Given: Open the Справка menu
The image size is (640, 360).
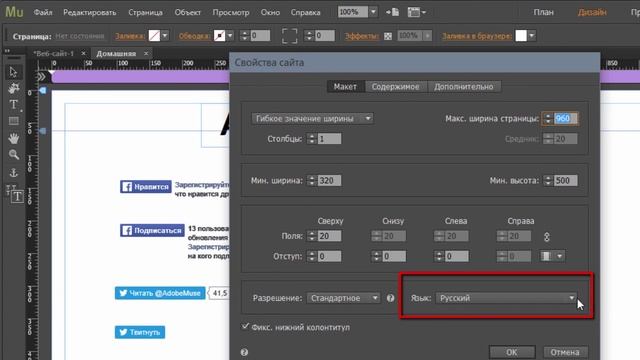Looking at the screenshot, I should (305, 12).
